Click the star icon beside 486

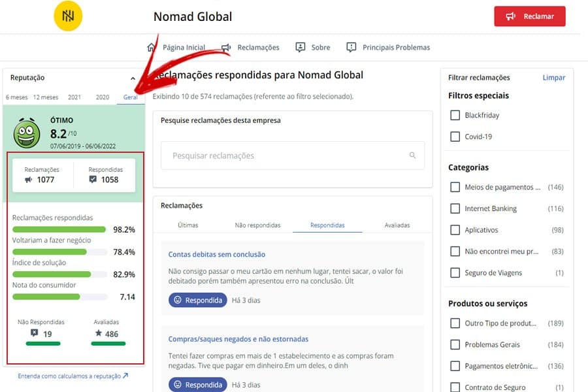point(98,333)
